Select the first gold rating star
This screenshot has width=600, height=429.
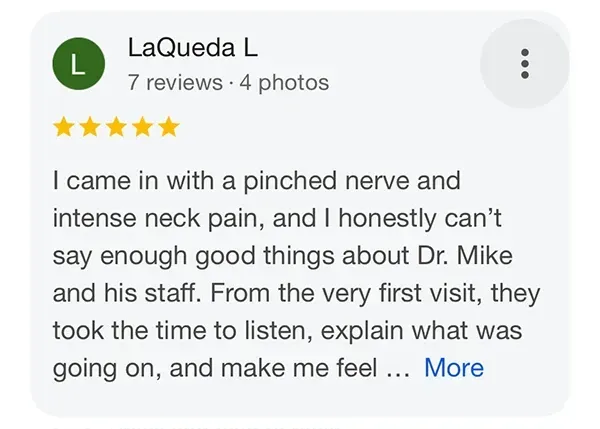coord(64,127)
